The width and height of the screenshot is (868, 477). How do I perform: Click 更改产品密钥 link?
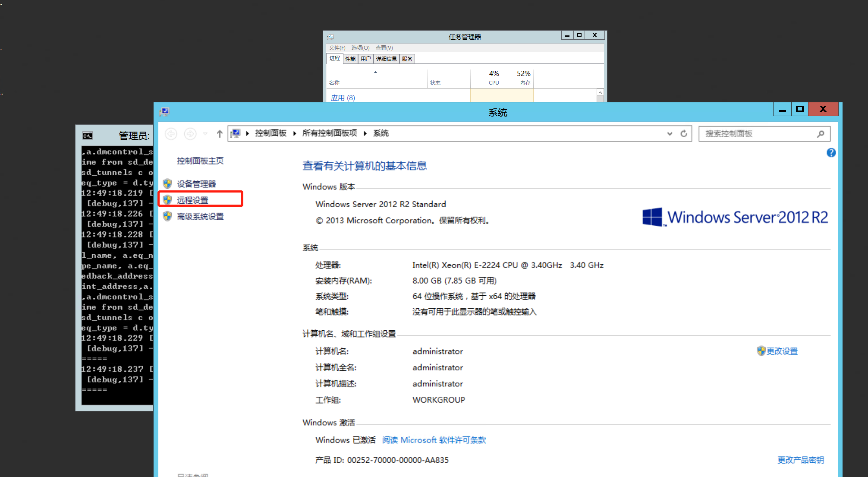(x=800, y=460)
